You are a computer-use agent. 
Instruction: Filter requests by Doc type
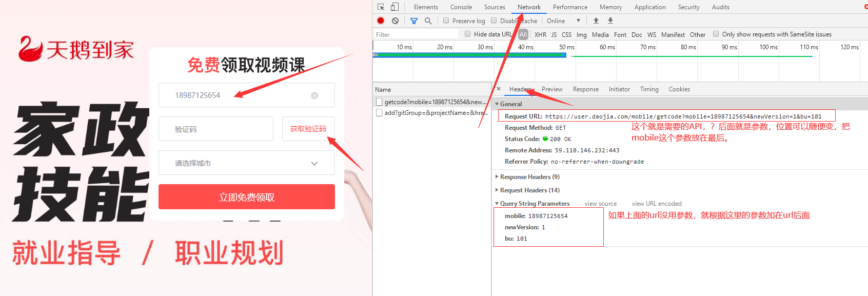(x=637, y=34)
